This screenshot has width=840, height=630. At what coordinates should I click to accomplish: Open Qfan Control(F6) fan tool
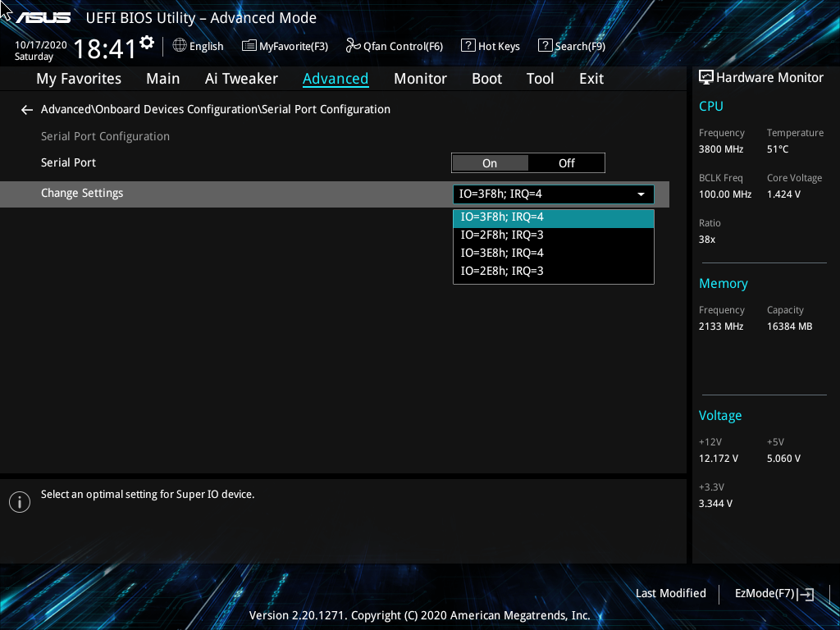pos(395,47)
